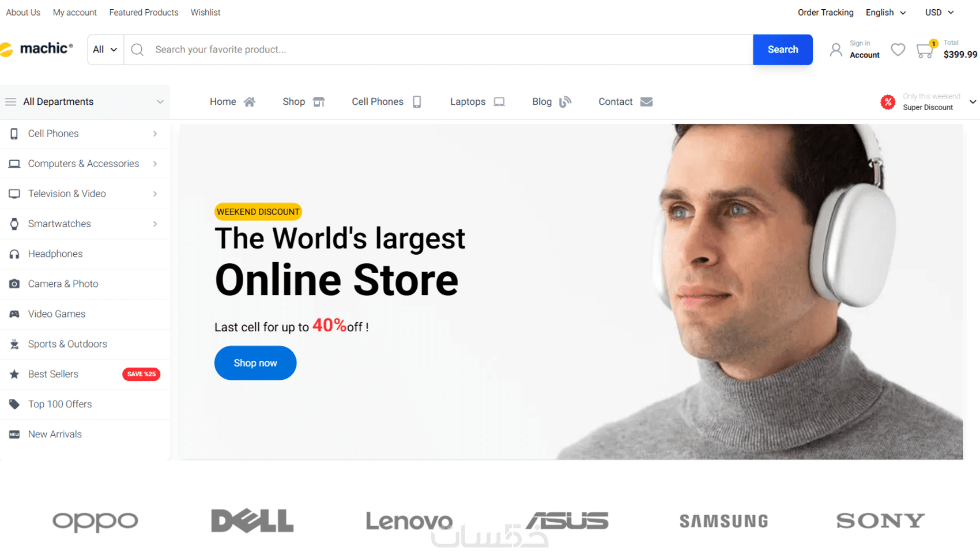This screenshot has height=559, width=980.
Task: Expand Computers & Accessories submenu arrow
Action: [155, 164]
